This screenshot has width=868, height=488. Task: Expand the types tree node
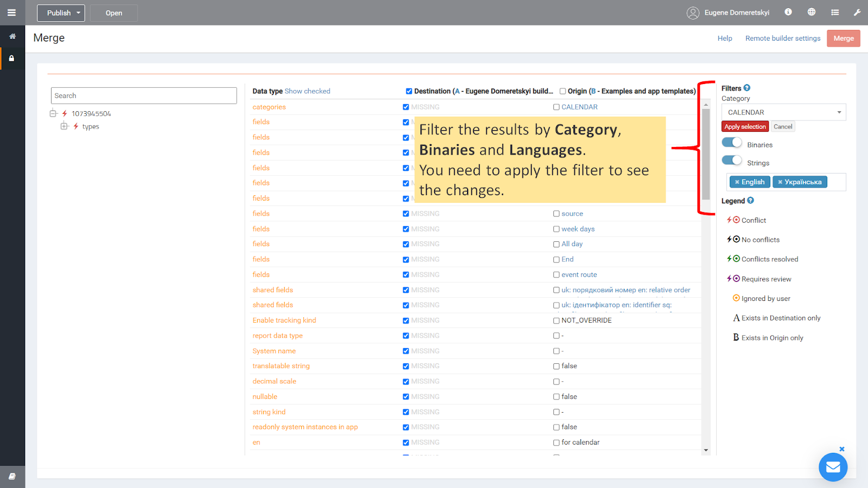64,126
